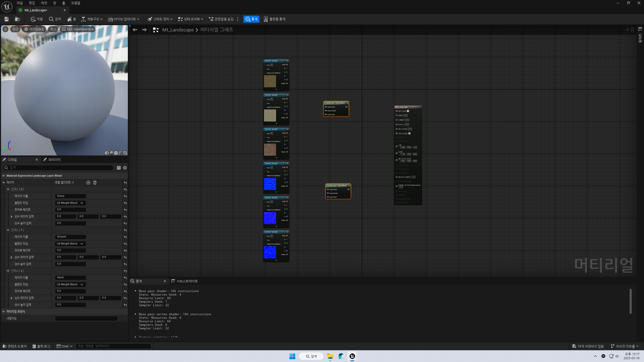This screenshot has height=362, width=644.
Task: Open the 에셋 (Asset) menu
Action: 44,3
